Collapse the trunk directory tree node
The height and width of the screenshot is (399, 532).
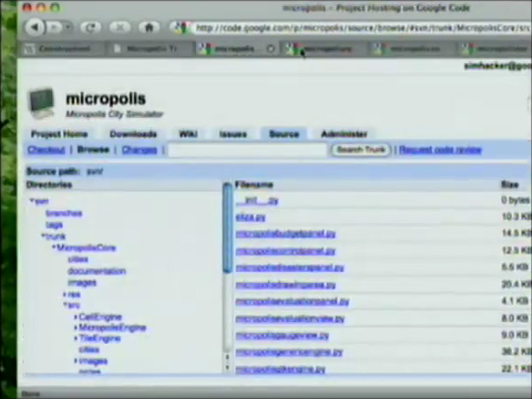43,235
